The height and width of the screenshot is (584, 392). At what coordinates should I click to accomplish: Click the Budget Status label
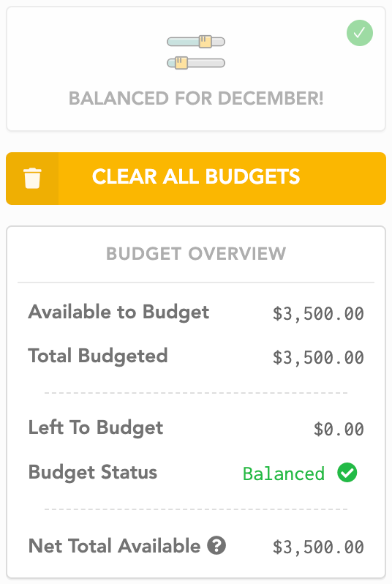point(93,473)
